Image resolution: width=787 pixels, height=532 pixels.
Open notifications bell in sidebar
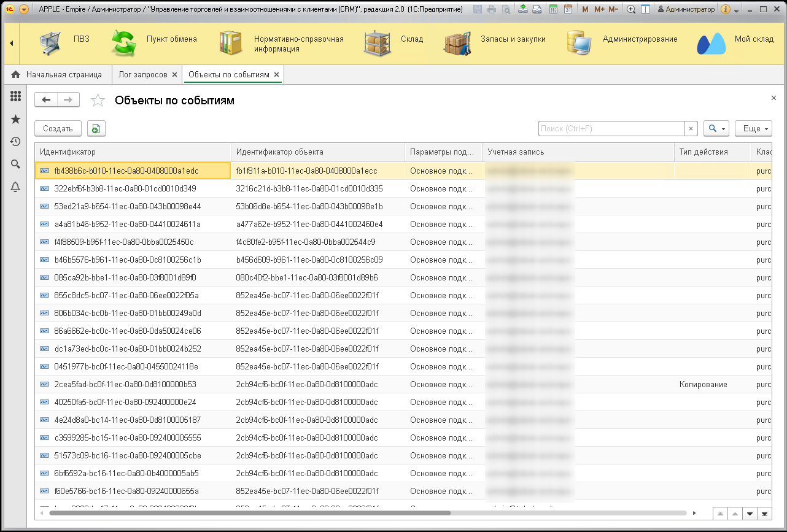tap(15, 187)
